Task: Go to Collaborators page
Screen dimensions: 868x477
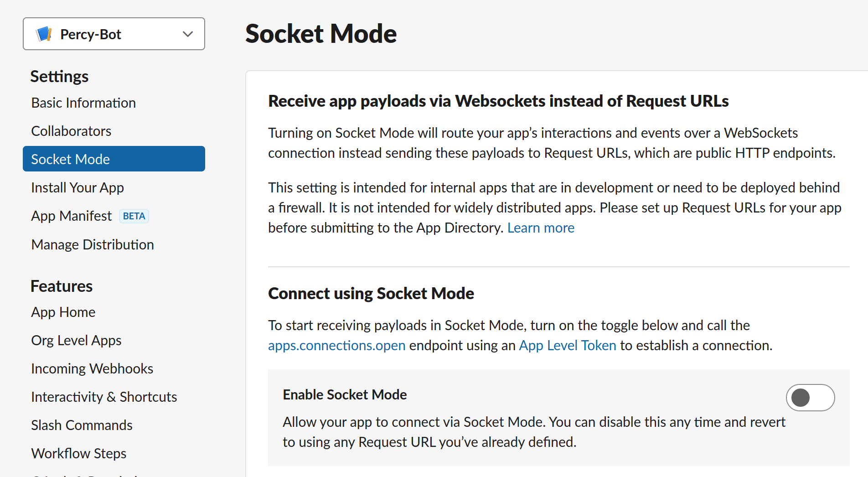Action: (71, 131)
